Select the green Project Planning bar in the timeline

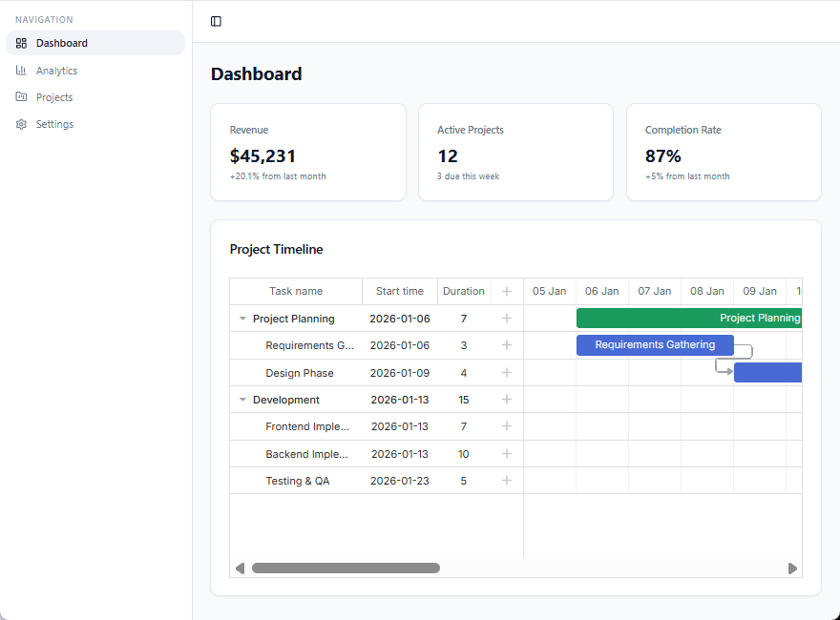(x=687, y=318)
